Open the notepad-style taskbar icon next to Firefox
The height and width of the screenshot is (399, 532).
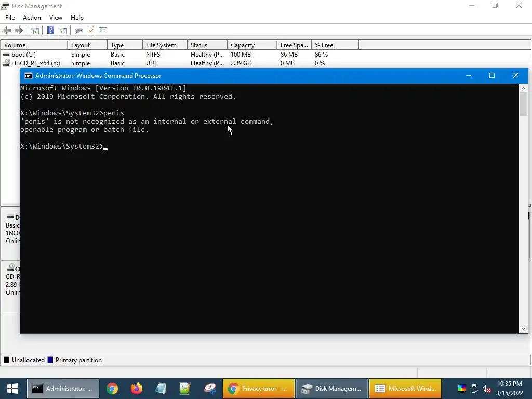coord(161,389)
